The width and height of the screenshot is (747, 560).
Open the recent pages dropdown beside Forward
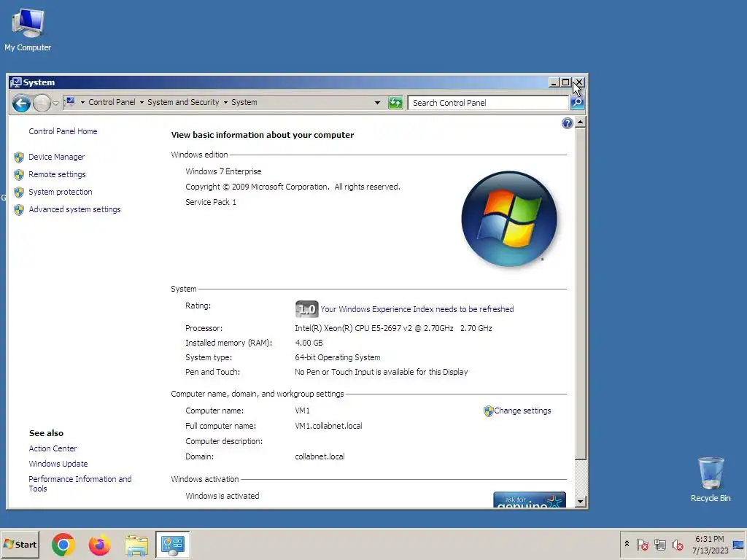coord(55,103)
